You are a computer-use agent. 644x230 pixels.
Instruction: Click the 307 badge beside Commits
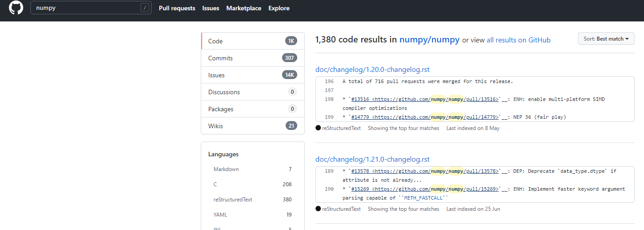(290, 58)
